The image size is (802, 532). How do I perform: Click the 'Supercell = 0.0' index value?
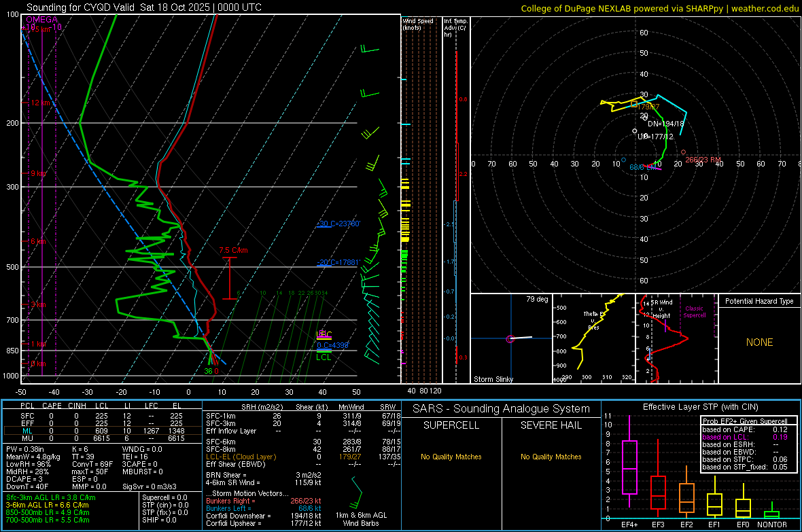[x=164, y=497]
